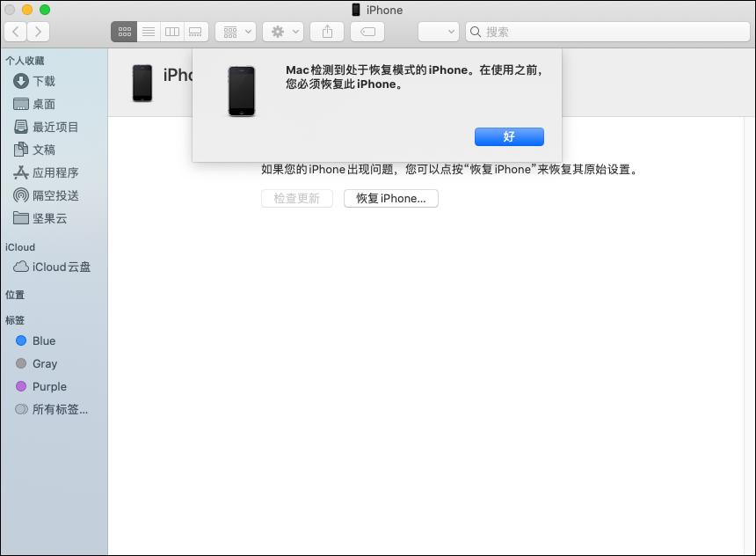
Task: Switch to list view in the toolbar
Action: [x=149, y=32]
